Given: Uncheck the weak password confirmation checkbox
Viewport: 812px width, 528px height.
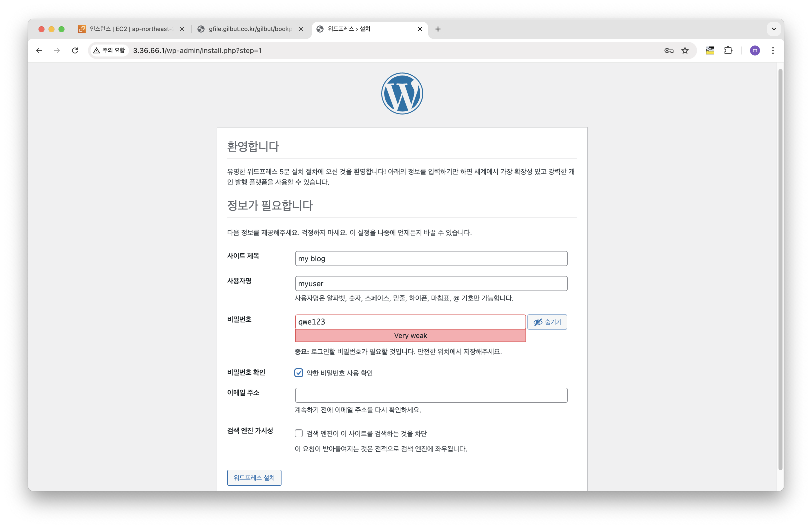Looking at the screenshot, I should coord(298,372).
